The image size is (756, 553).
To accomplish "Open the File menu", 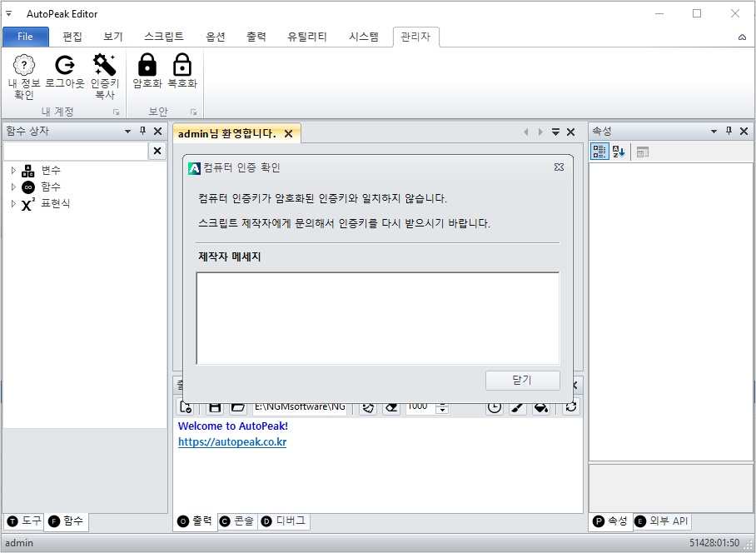I will pyautogui.click(x=26, y=37).
